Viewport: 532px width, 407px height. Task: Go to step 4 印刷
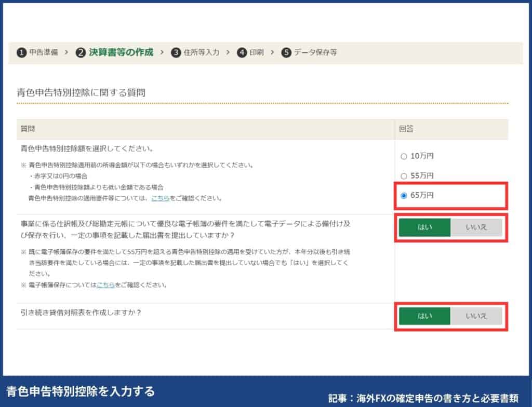250,52
